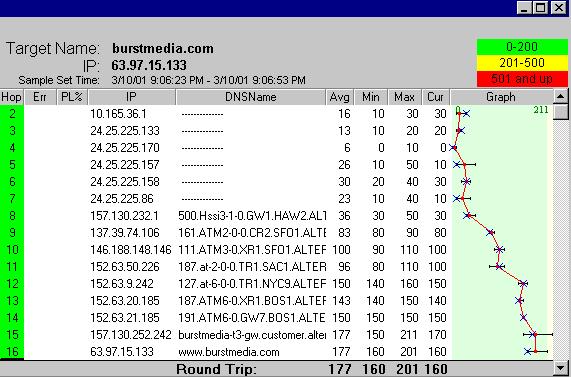The image size is (571, 377).
Task: Click the scroll up arrow
Action: click(x=560, y=97)
